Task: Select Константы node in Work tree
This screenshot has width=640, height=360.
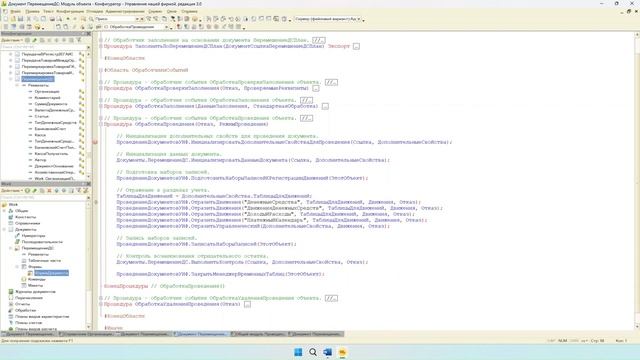Action: (25, 217)
